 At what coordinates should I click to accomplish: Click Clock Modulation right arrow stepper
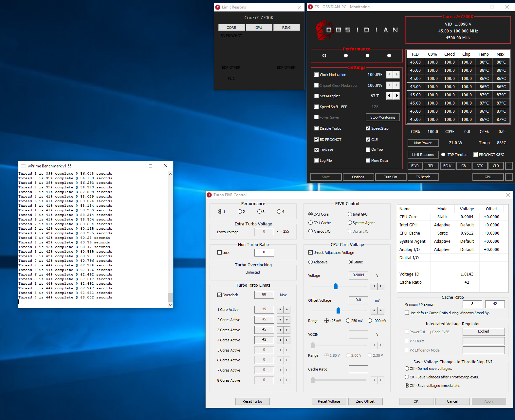pos(396,75)
